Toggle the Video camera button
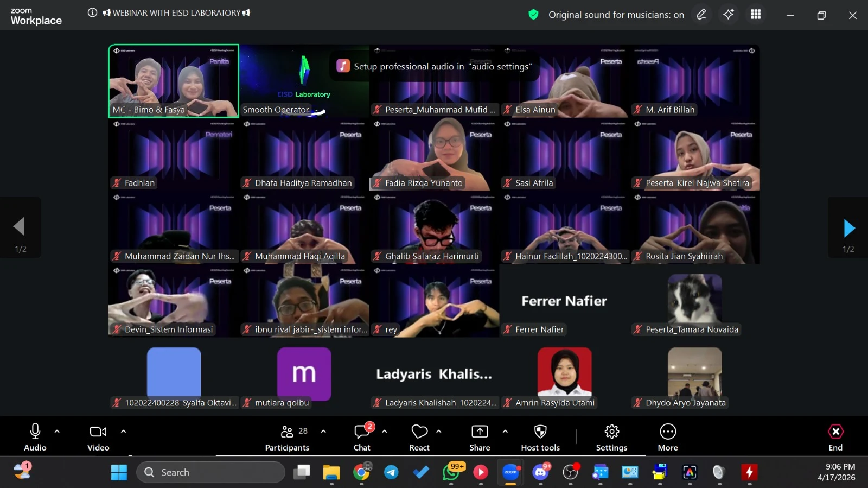Screen dimensions: 868x488 click(x=98, y=437)
